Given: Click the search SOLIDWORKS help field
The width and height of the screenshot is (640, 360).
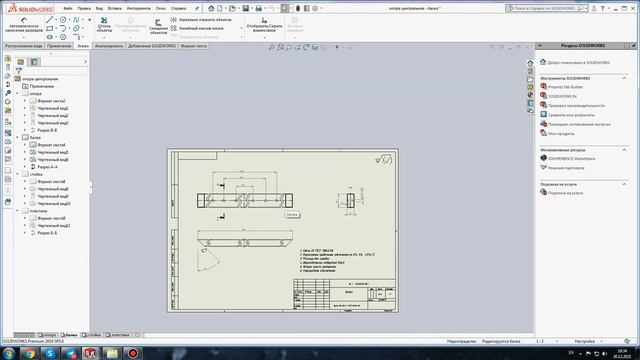Looking at the screenshot, I should point(544,8).
